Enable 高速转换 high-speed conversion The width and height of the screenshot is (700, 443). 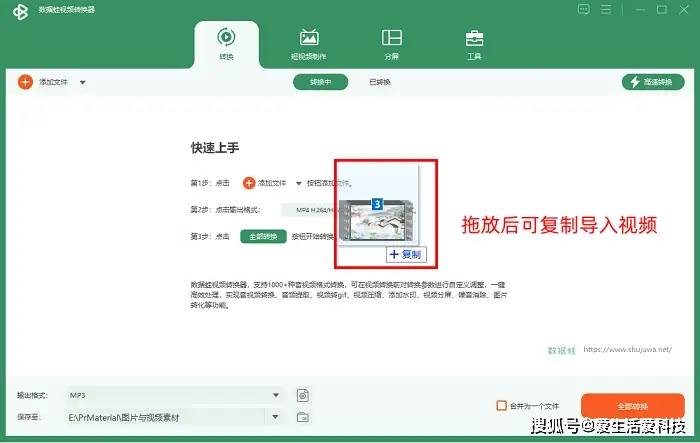coord(647,82)
